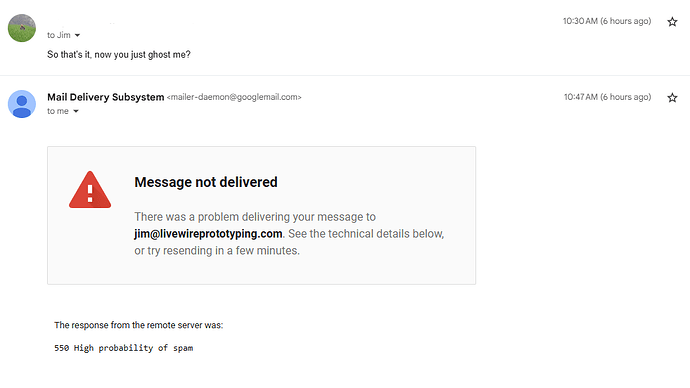Click the 'See the technical details below' text
The width and height of the screenshot is (690, 388).
pos(366,234)
